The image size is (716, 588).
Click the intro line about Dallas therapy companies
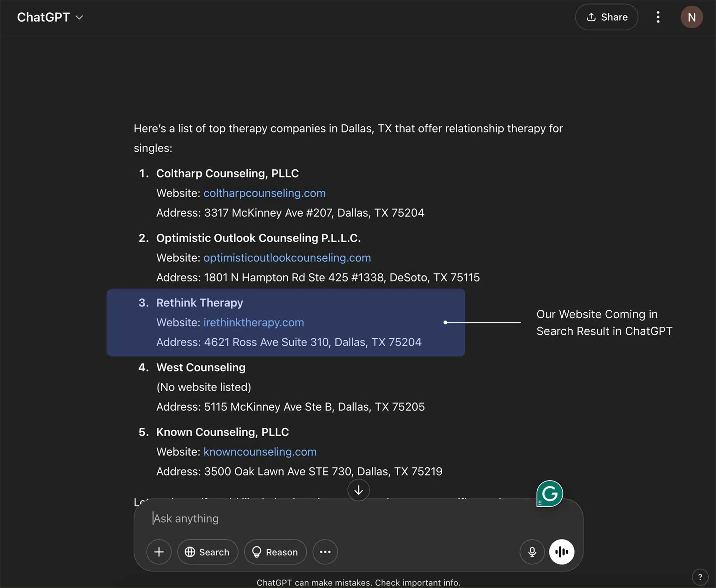click(x=348, y=138)
